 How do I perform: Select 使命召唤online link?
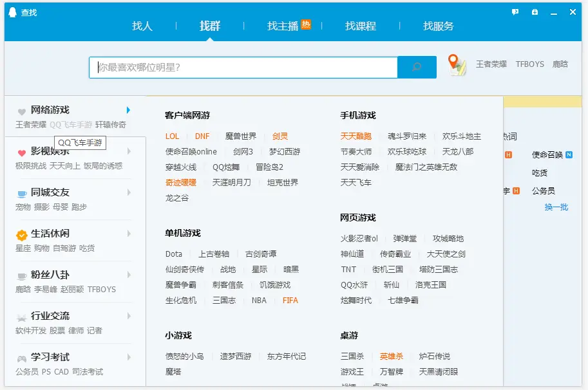[x=191, y=152]
